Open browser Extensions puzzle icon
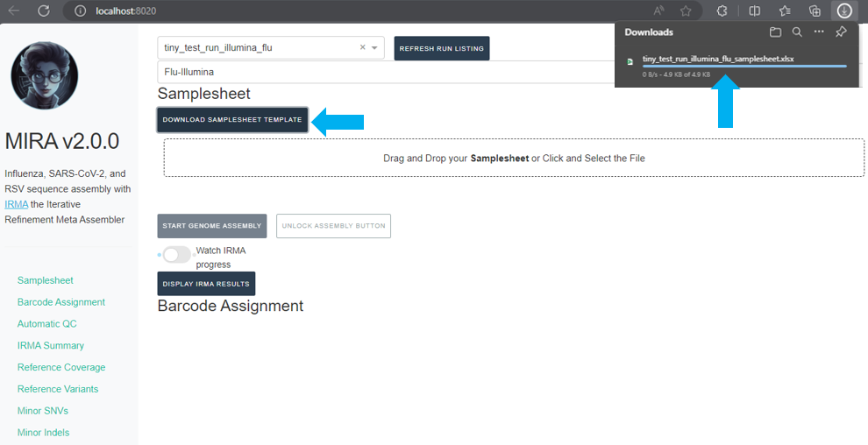868x445 pixels. 722,11
